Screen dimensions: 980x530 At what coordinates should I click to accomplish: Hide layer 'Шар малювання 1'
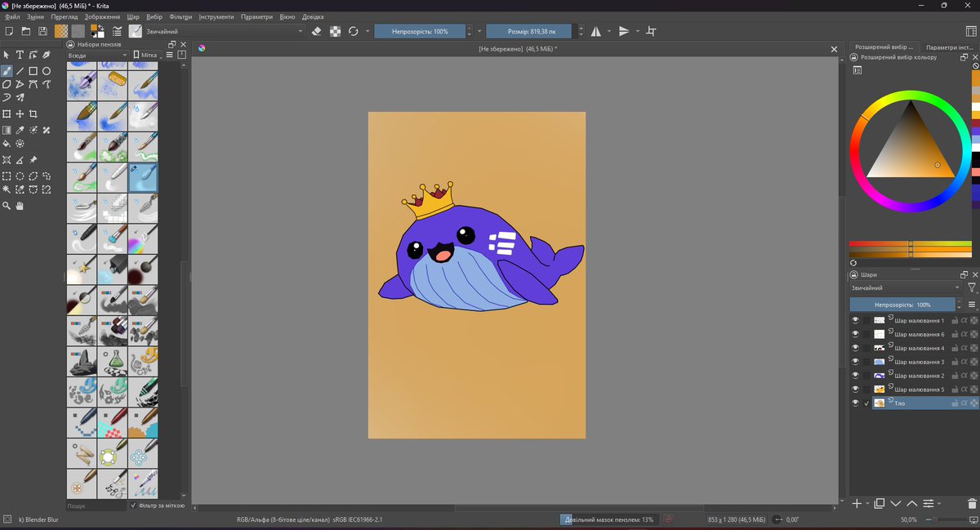pyautogui.click(x=855, y=321)
